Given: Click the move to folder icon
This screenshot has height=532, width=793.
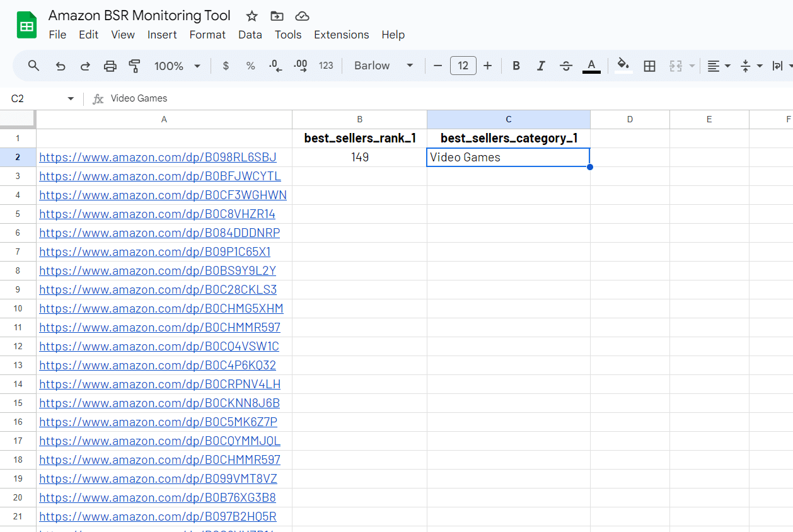Looking at the screenshot, I should (276, 16).
